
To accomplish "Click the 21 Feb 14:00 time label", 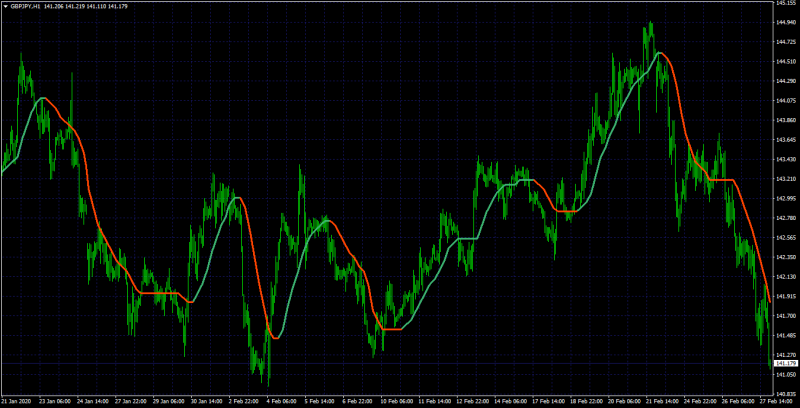I will [x=662, y=402].
